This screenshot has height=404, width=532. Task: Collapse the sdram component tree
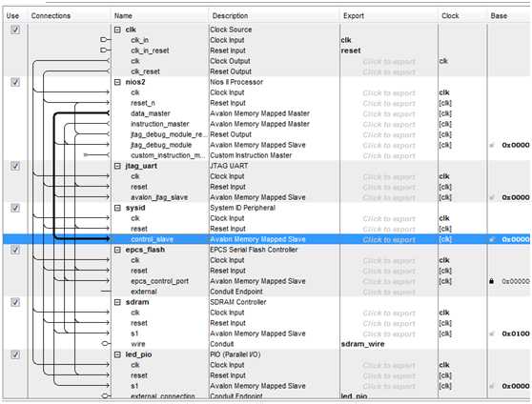pos(117,302)
